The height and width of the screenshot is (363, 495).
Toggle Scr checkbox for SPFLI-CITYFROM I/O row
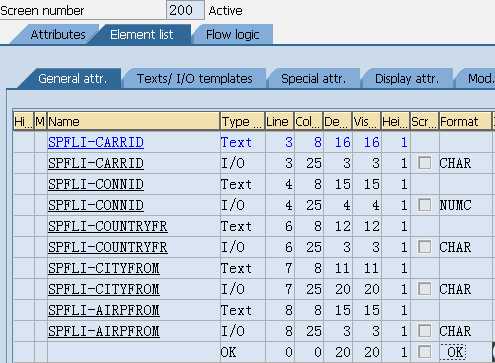(x=424, y=289)
